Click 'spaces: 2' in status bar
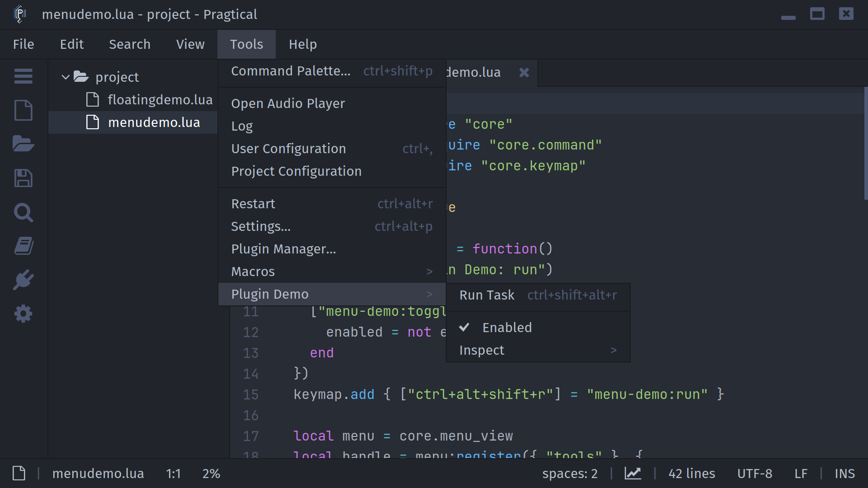The image size is (868, 488). pos(570,473)
